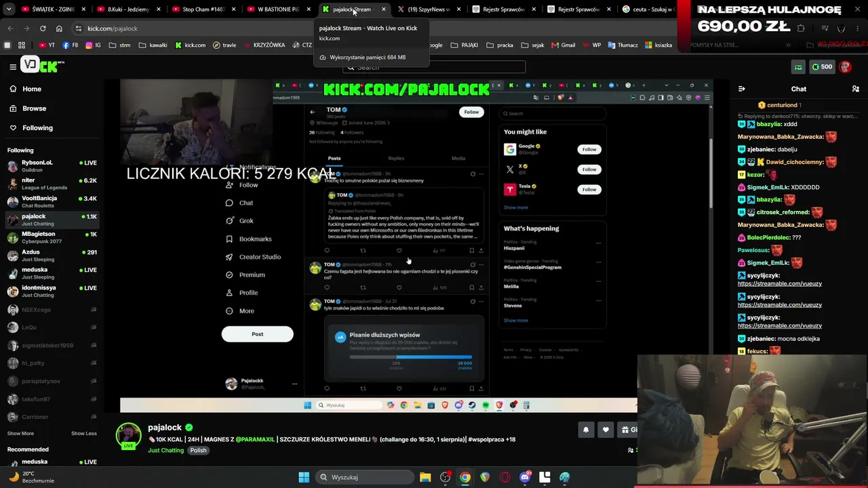Open the Just Chatting category link
The height and width of the screenshot is (488, 868).
(x=166, y=451)
